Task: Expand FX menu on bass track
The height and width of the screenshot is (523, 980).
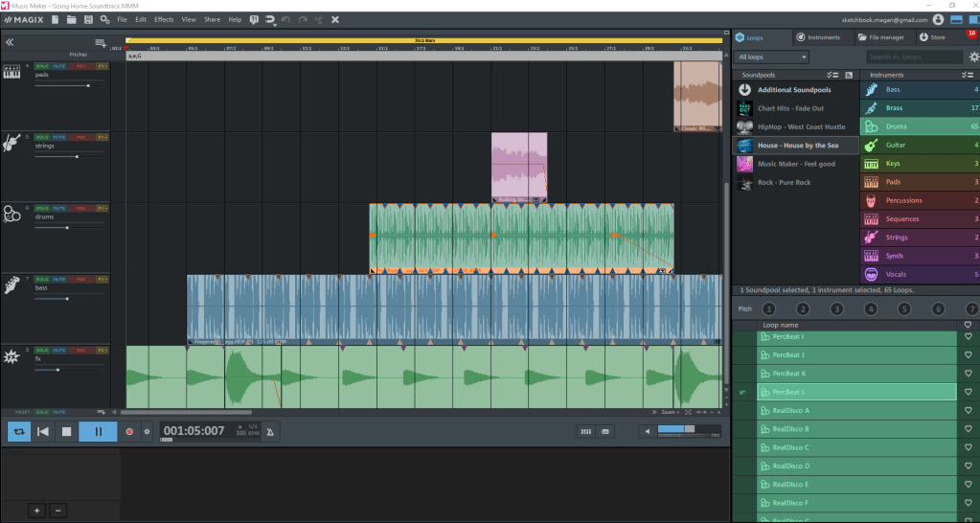Action: tap(103, 279)
